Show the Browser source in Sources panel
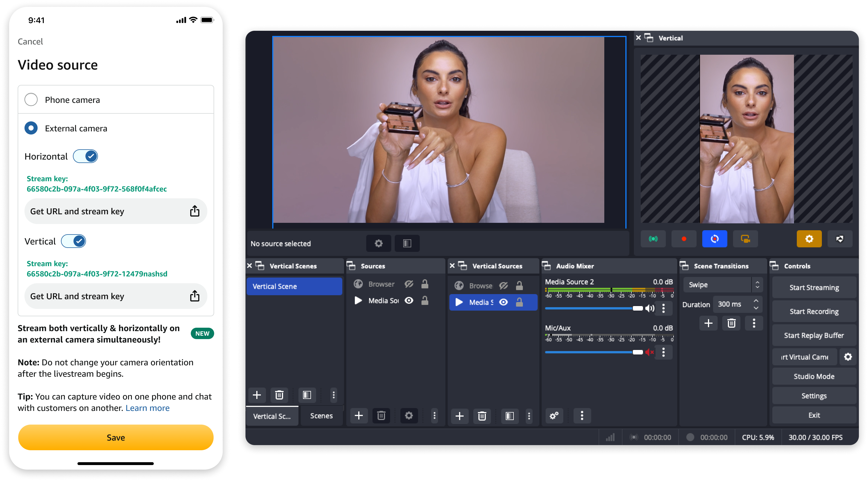This screenshot has width=868, height=481. pyautogui.click(x=409, y=284)
